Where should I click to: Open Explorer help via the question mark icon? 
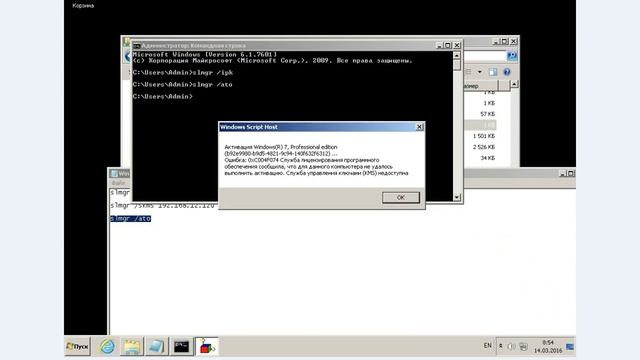[507, 72]
